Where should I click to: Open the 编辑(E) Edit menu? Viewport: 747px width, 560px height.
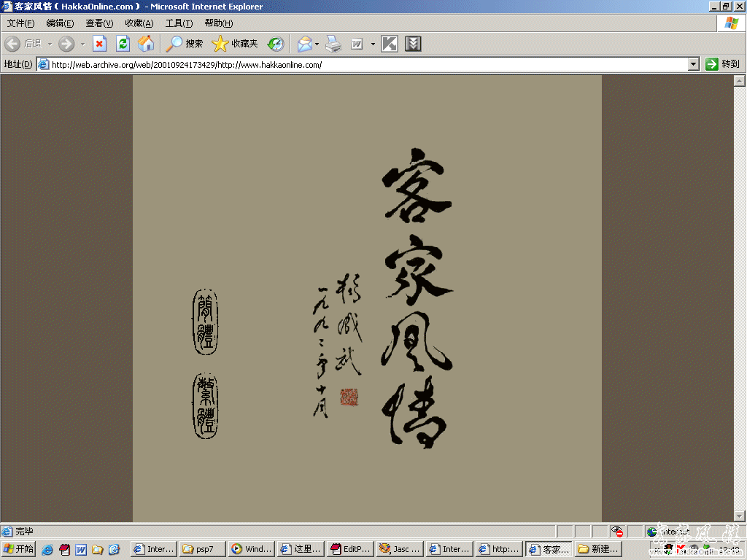tap(60, 23)
